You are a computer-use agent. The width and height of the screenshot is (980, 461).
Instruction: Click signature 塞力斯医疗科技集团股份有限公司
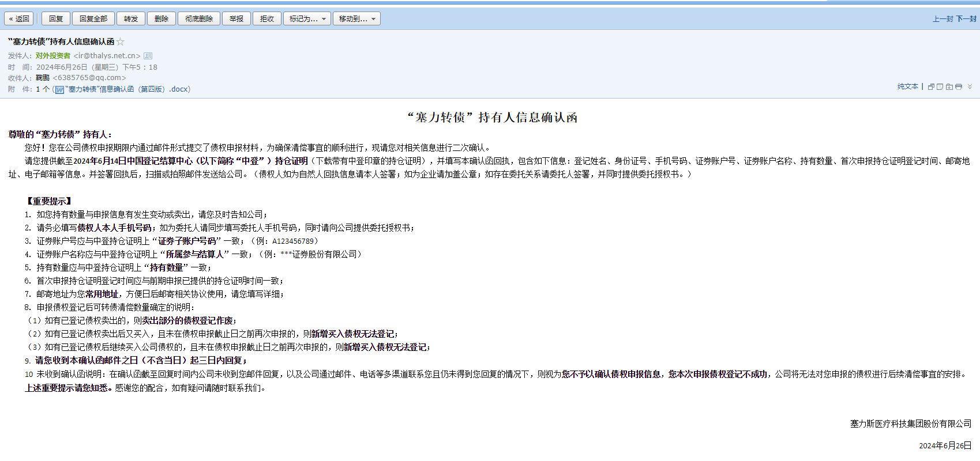(911, 424)
